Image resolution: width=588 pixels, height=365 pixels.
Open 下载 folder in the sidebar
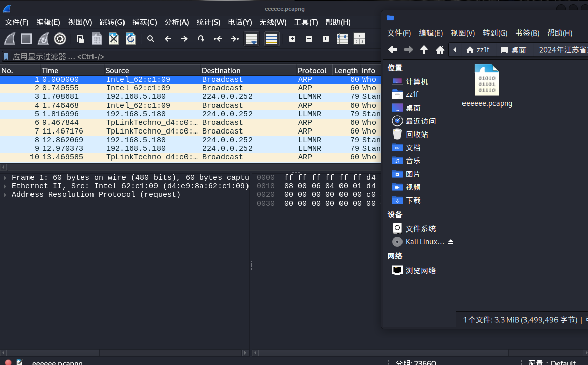(x=413, y=201)
